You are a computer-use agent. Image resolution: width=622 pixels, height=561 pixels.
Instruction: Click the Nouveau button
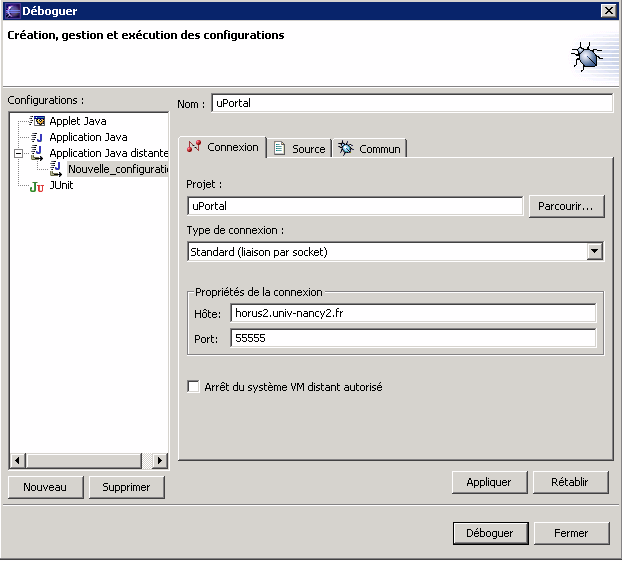coord(45,487)
